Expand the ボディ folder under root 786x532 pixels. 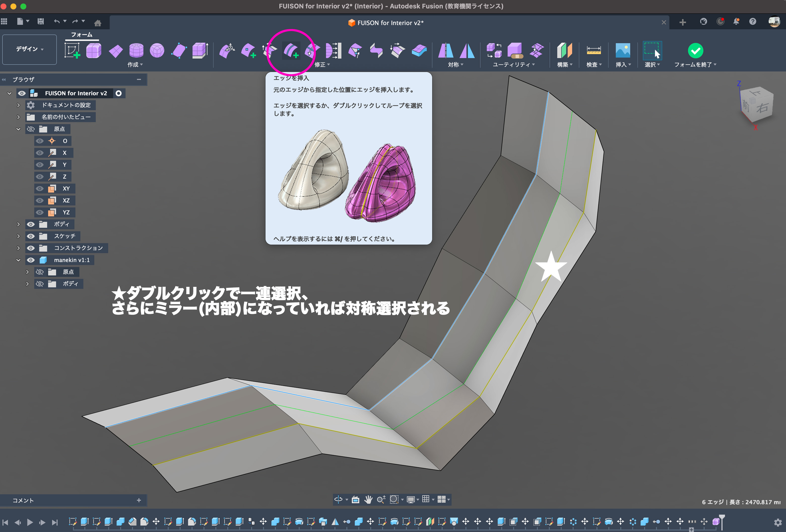[18, 224]
